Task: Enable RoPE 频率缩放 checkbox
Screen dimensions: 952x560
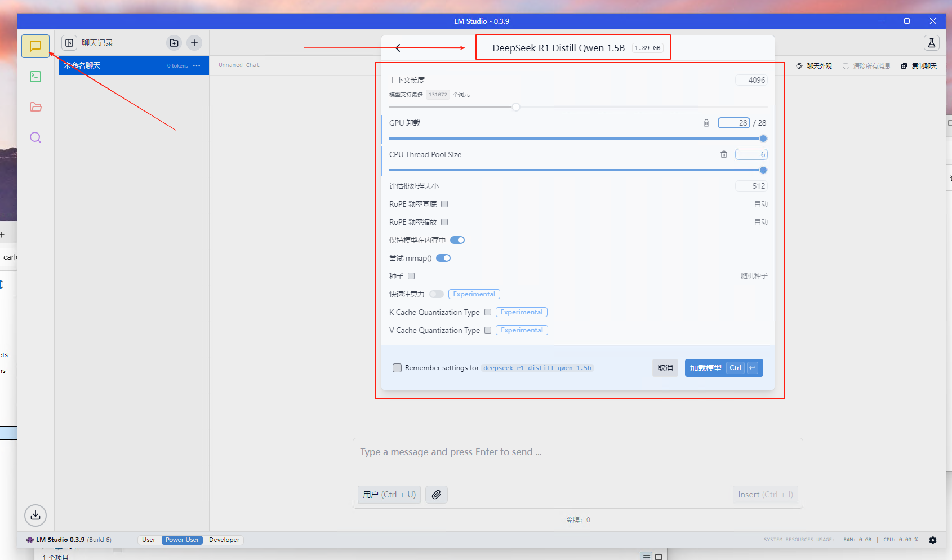Action: (x=444, y=222)
